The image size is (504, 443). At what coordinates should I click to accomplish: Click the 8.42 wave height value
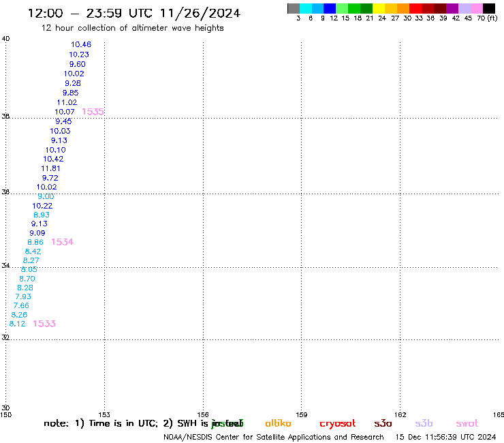[33, 251]
